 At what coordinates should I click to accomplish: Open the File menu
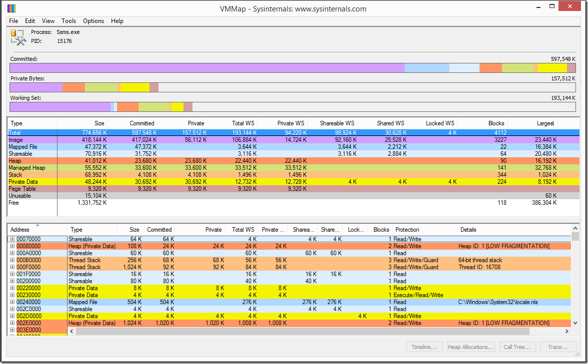[13, 21]
